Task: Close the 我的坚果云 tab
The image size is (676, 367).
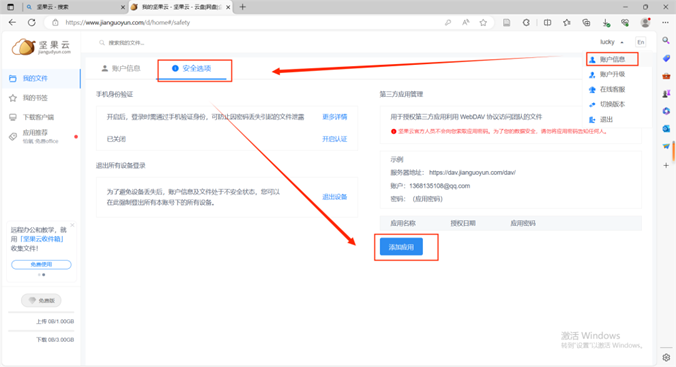Action: pyautogui.click(x=228, y=7)
